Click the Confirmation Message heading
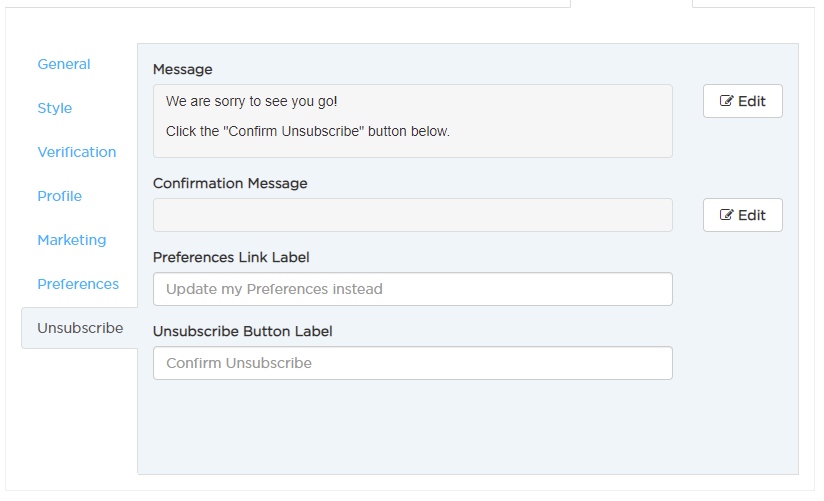 [230, 183]
